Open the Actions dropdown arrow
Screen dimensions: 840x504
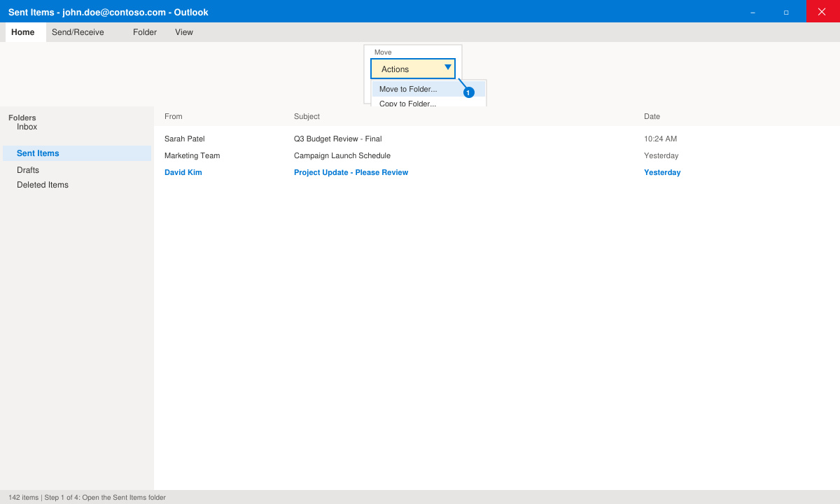[x=448, y=68]
